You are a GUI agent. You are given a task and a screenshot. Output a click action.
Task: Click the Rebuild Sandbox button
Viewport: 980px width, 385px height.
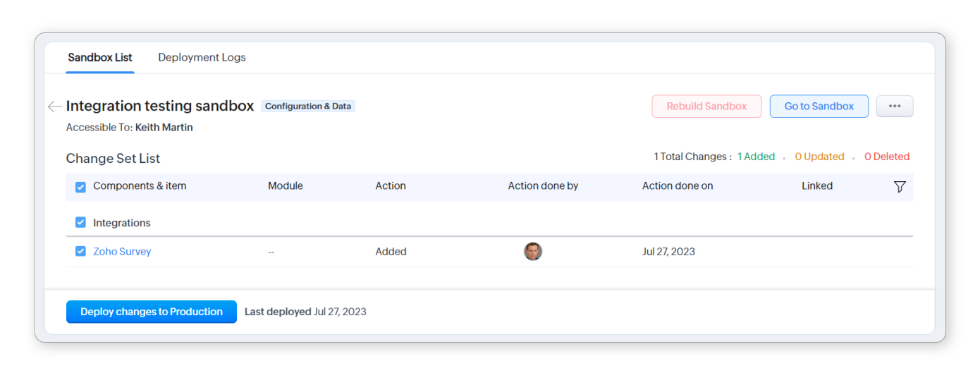pos(706,106)
